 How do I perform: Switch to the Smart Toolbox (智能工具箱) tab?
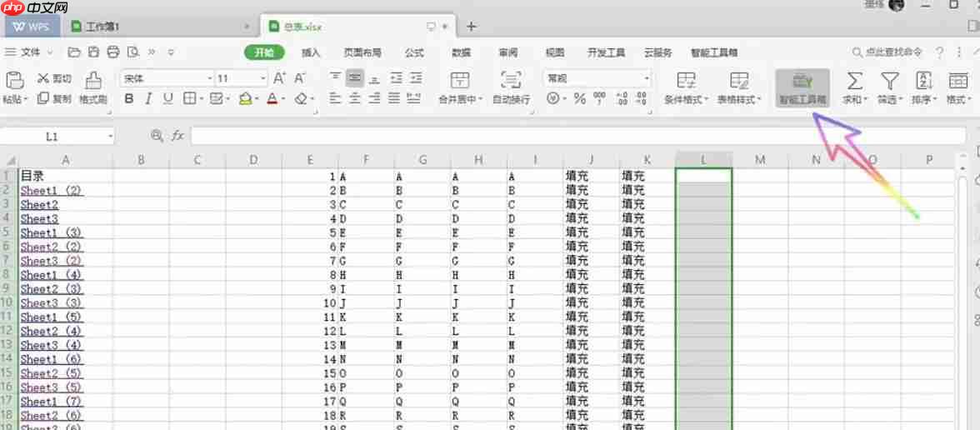pos(713,52)
